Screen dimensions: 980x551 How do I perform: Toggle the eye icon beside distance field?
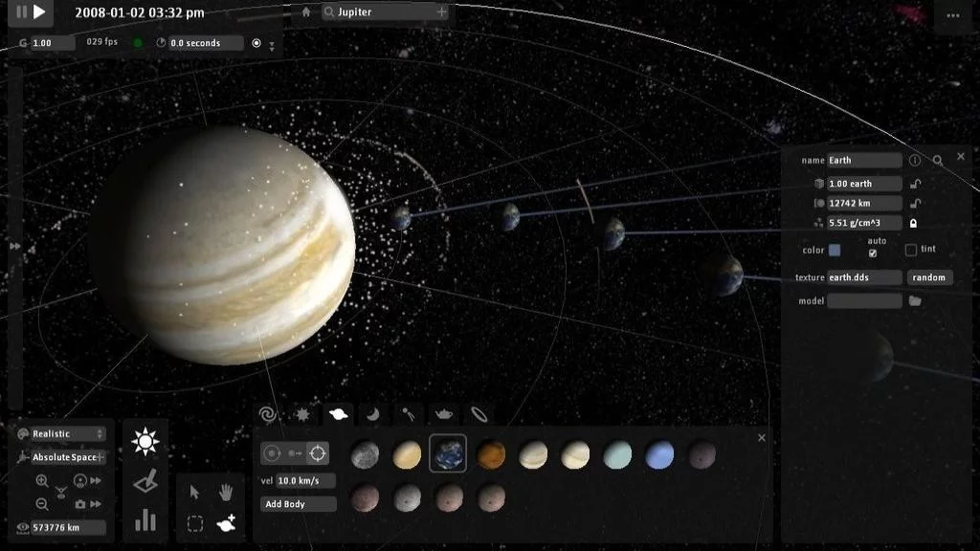[23, 527]
